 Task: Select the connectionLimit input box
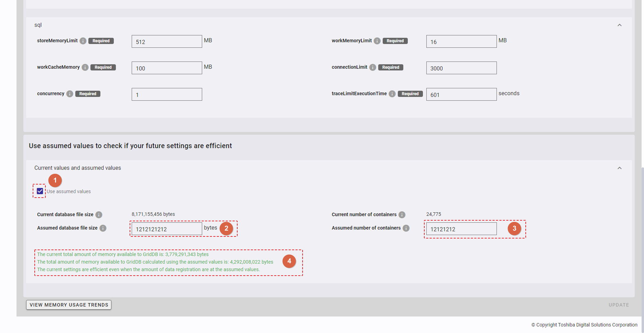point(461,68)
